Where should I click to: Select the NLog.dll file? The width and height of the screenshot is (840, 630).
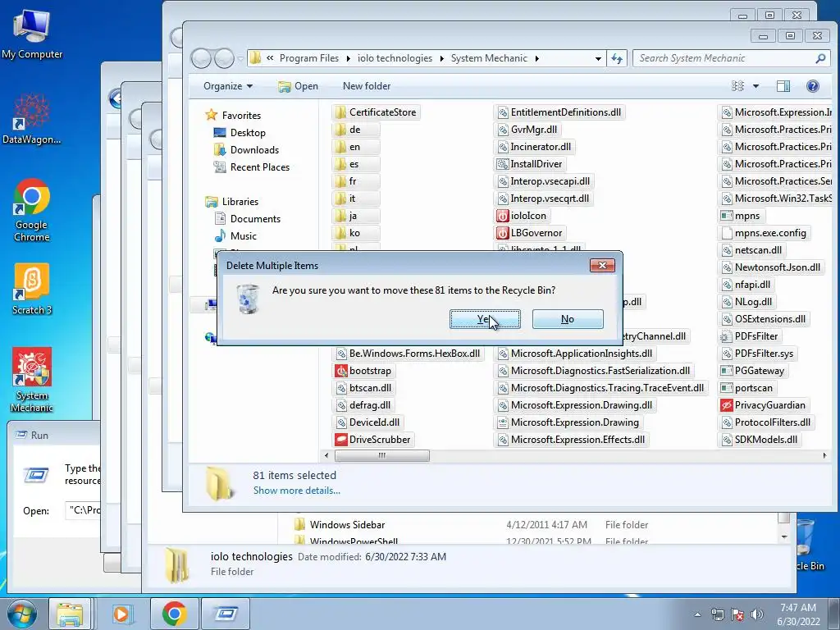pos(746,302)
